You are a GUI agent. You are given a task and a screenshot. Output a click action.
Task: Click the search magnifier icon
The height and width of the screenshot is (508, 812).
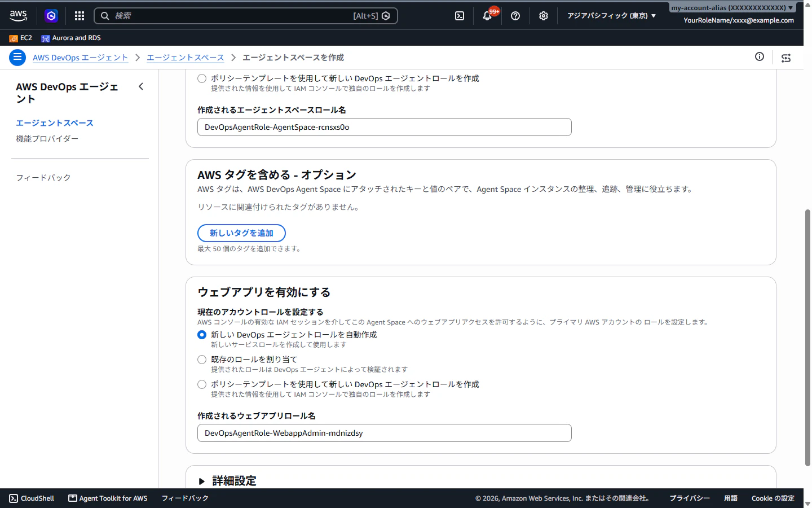click(105, 16)
